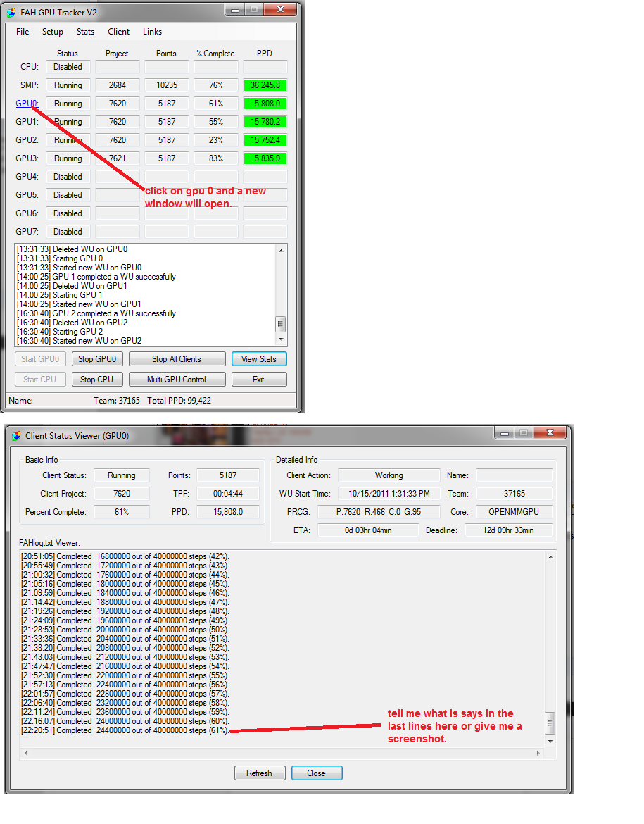The image size is (644, 824).
Task: Click the green SMP PPD cell
Action: [265, 85]
